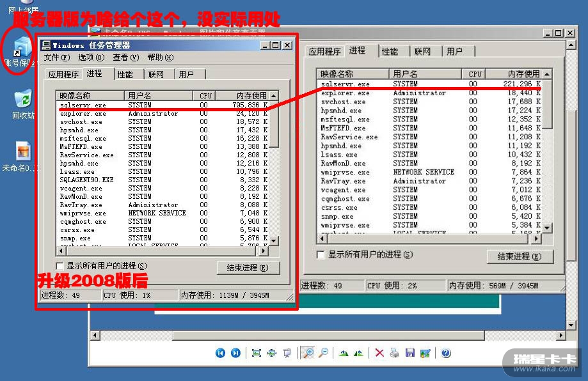Viewport: 588px width, 381px height.
Task: Select vcagent.exe row in right Task Manager
Action: click(x=430, y=190)
